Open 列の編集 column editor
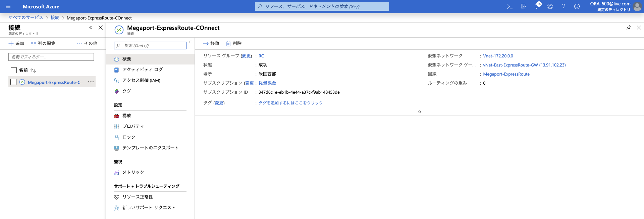The width and height of the screenshot is (644, 219). click(43, 43)
